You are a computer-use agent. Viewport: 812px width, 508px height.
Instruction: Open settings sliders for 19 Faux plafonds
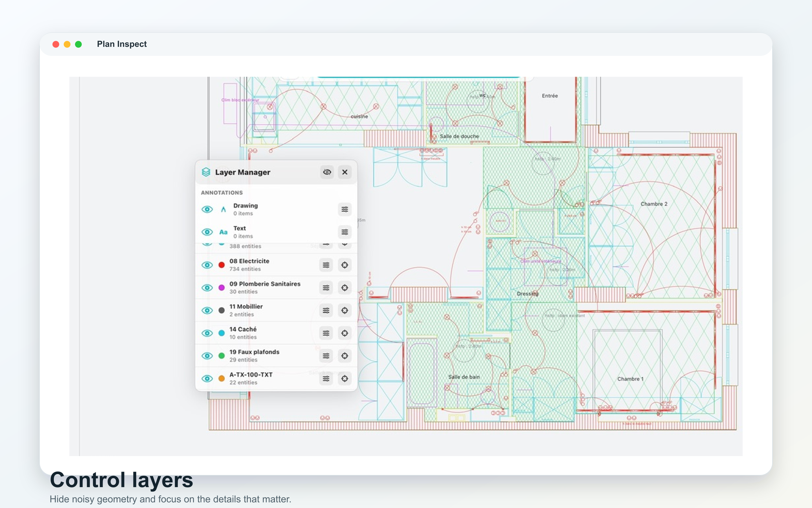(x=326, y=356)
